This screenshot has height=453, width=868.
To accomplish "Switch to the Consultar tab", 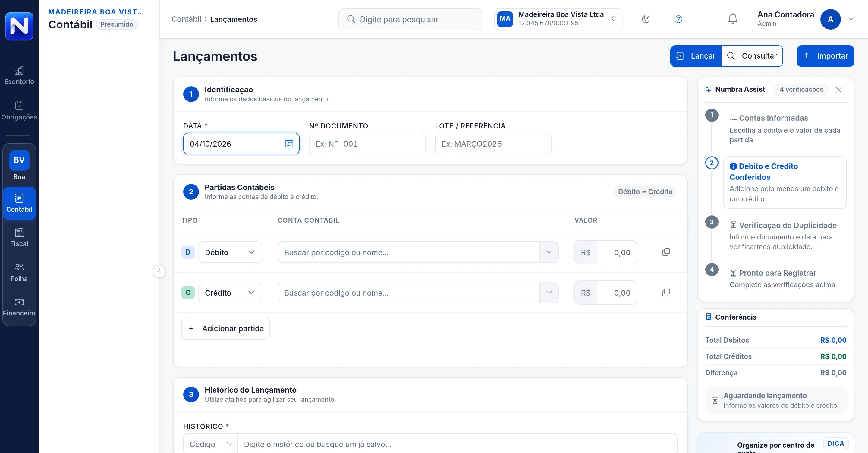I will tap(751, 56).
